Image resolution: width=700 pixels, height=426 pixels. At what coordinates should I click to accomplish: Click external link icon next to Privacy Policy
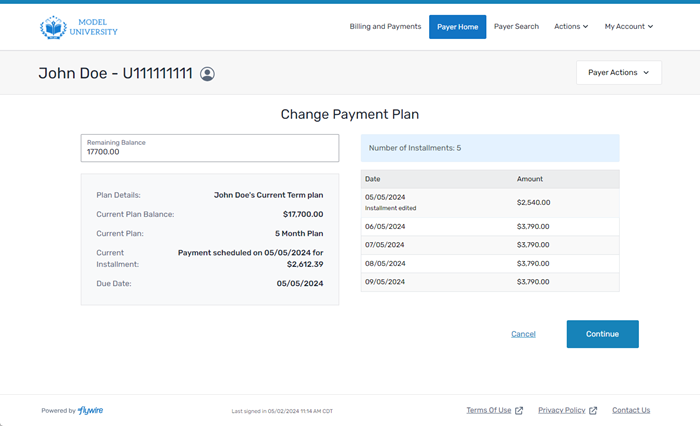593,411
